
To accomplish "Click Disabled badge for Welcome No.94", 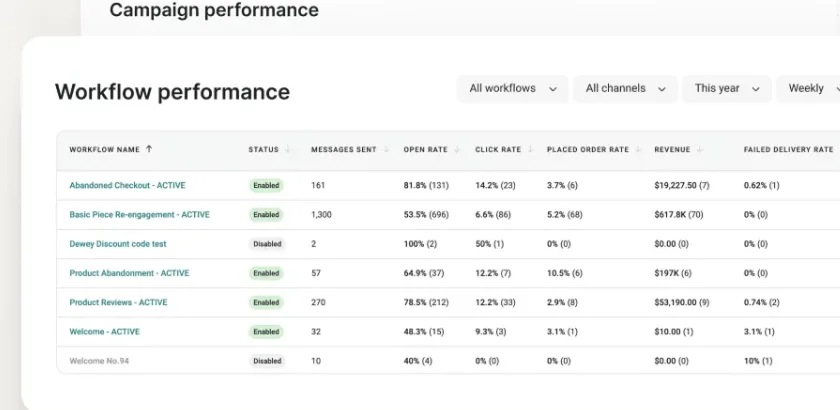I will 267,361.
